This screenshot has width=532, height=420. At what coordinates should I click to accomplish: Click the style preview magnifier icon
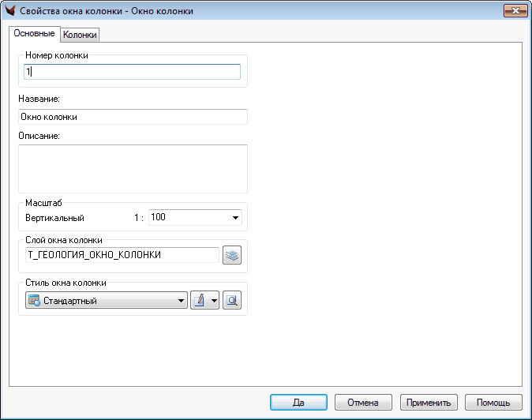coord(232,301)
